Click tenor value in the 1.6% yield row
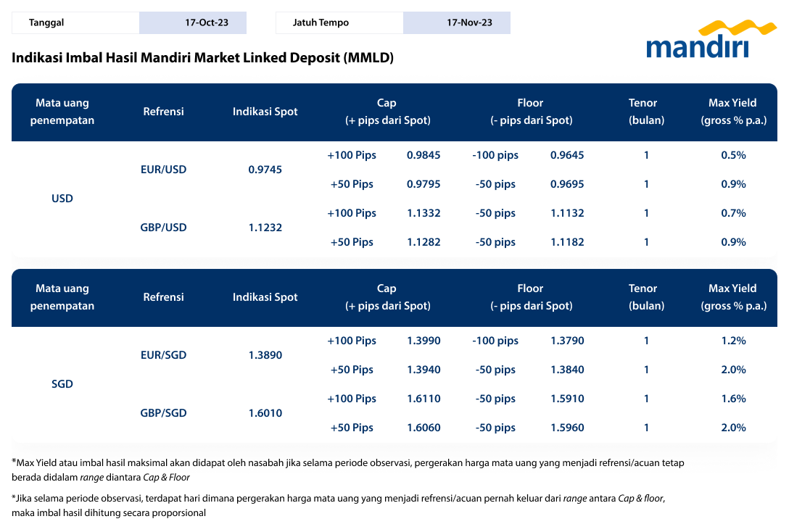The image size is (789, 532). 646,399
